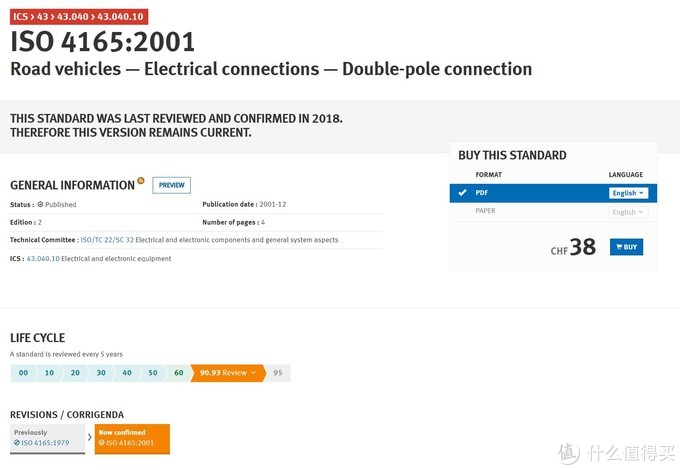Select life cycle stage 95
This screenshot has width=680, height=470.
click(278, 373)
